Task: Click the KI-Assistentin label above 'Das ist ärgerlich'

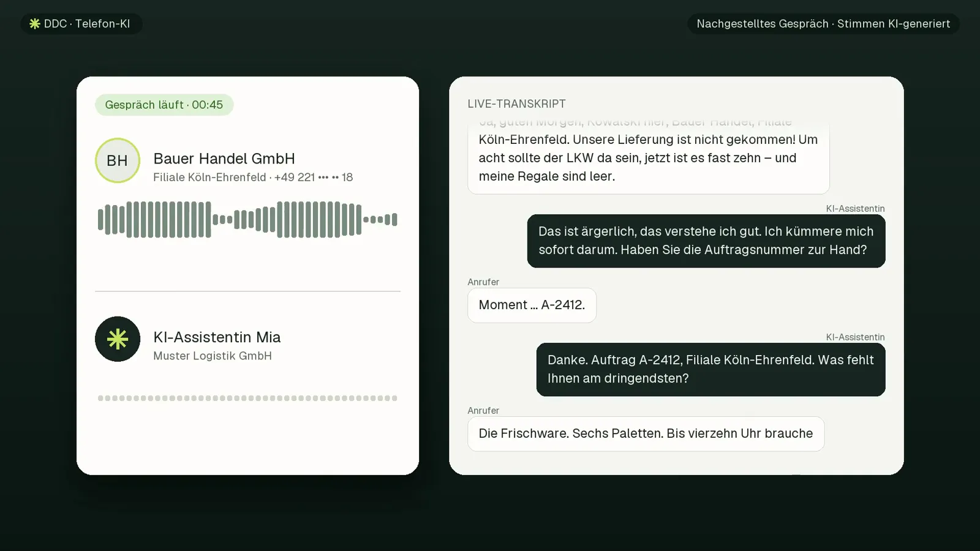Action: (855, 209)
